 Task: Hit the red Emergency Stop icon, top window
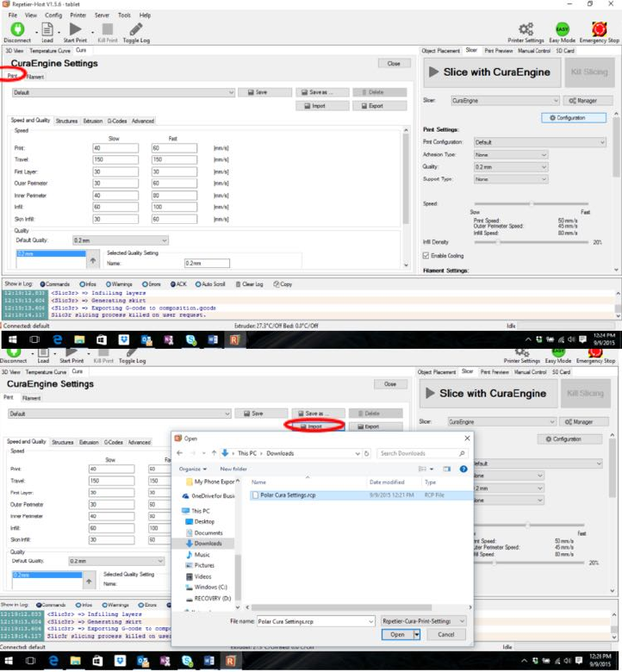tap(599, 29)
